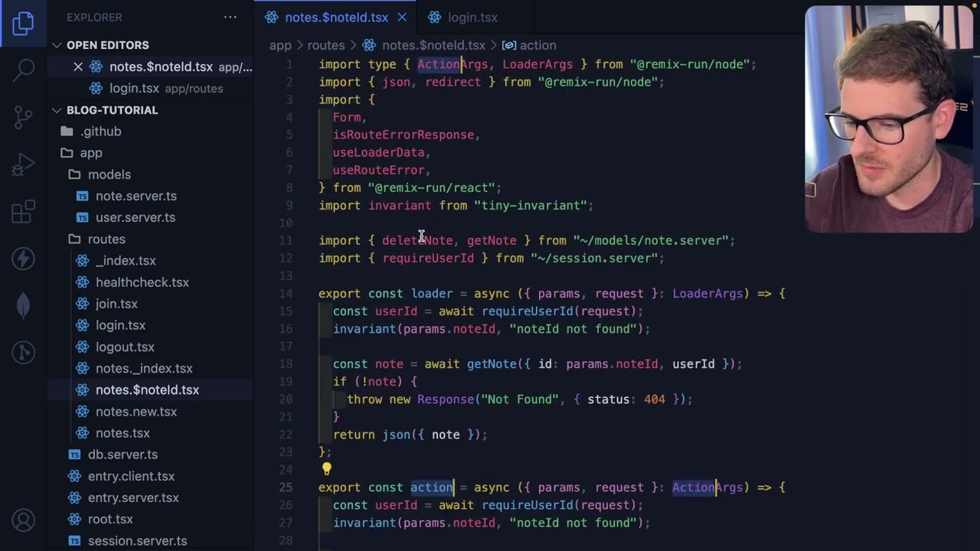
Task: Open notes._index.tsx file
Action: [x=144, y=368]
